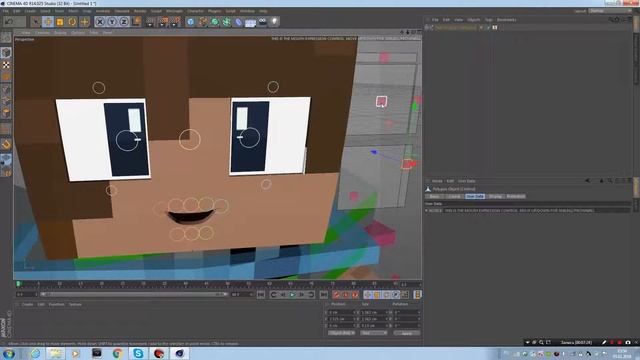Screen dimensions: 640x360
Task: Select Model mode cube icon in sidebar
Action: click(6, 52)
